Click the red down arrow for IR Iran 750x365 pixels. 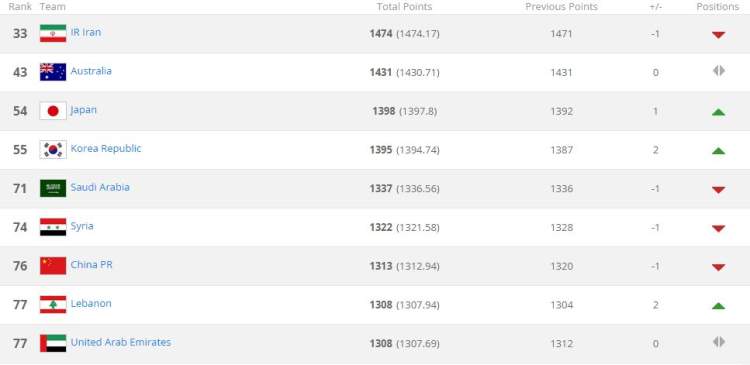pyautogui.click(x=718, y=34)
